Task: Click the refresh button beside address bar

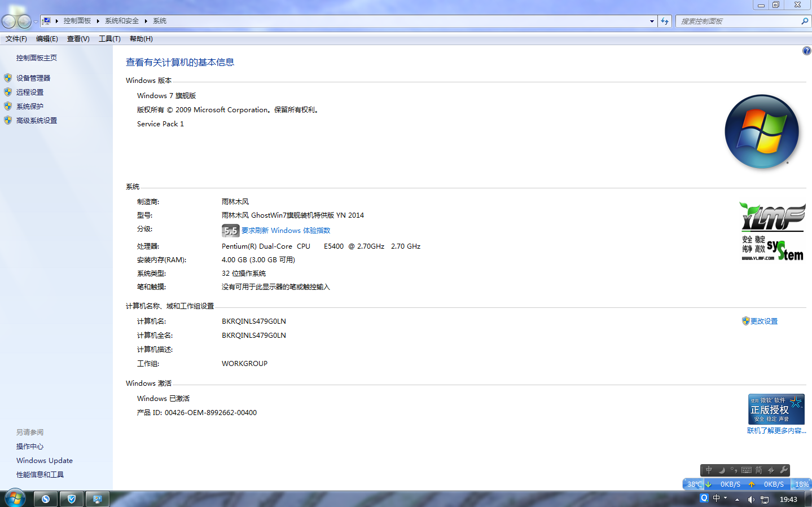Action: coord(665,21)
